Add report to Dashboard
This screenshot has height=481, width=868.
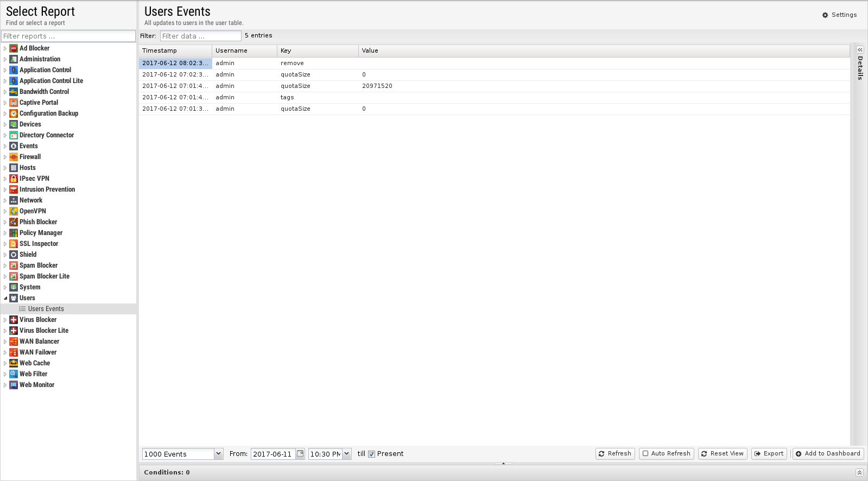pyautogui.click(x=828, y=454)
